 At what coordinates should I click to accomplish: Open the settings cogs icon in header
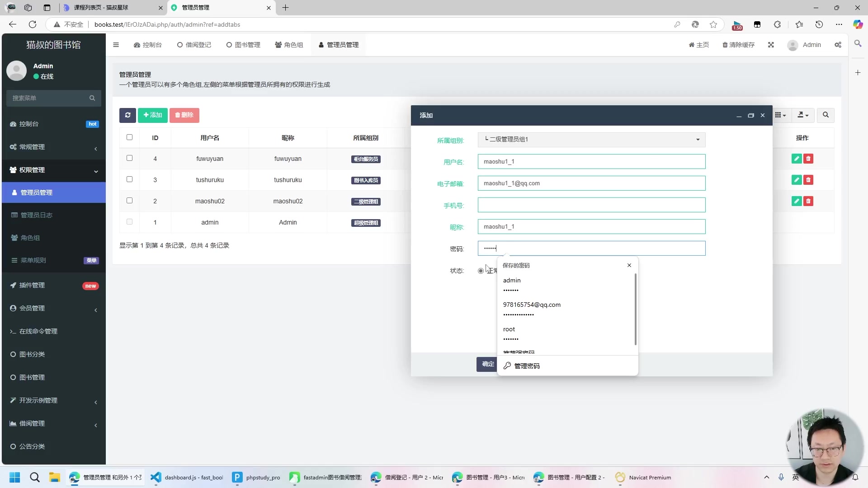(x=838, y=45)
